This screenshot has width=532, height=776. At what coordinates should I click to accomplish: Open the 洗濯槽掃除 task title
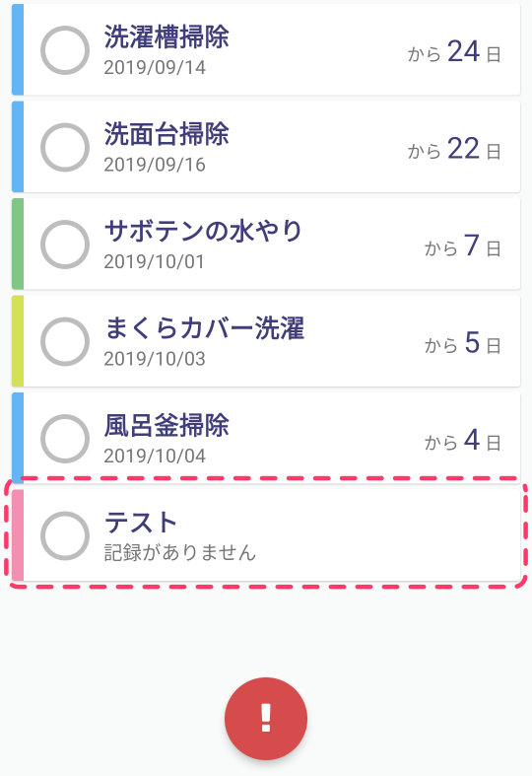(x=166, y=36)
